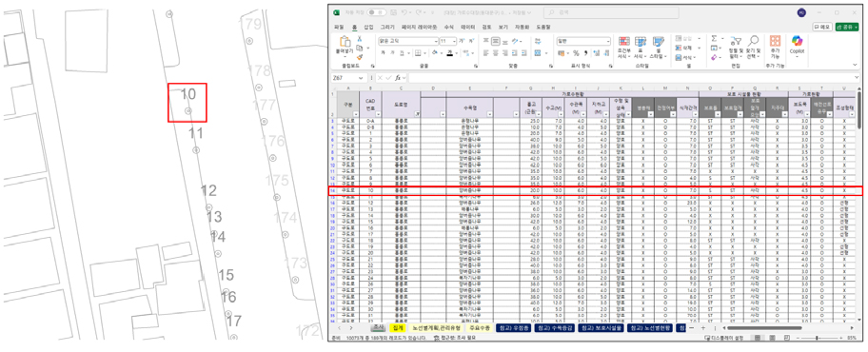
Task: Toggle the AutoSave (자동 저장) switch
Action: [377, 12]
